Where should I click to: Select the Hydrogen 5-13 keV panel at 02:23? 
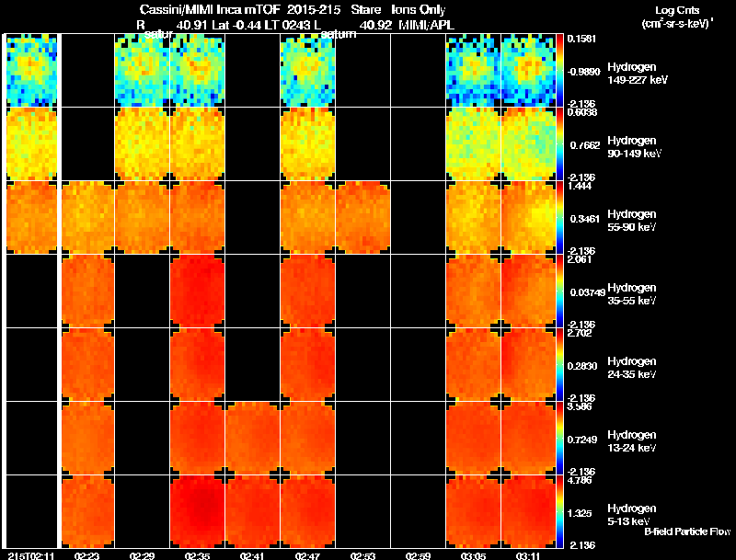(x=87, y=511)
